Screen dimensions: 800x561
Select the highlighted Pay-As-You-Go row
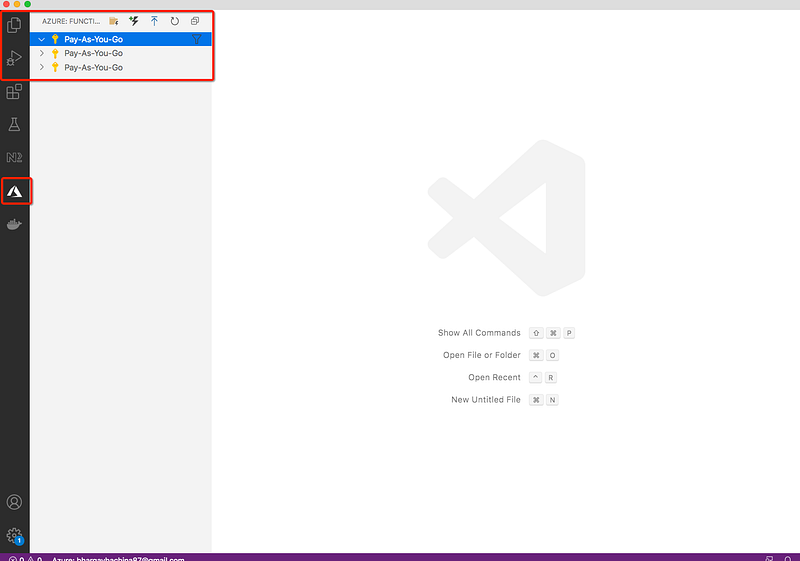[120, 39]
